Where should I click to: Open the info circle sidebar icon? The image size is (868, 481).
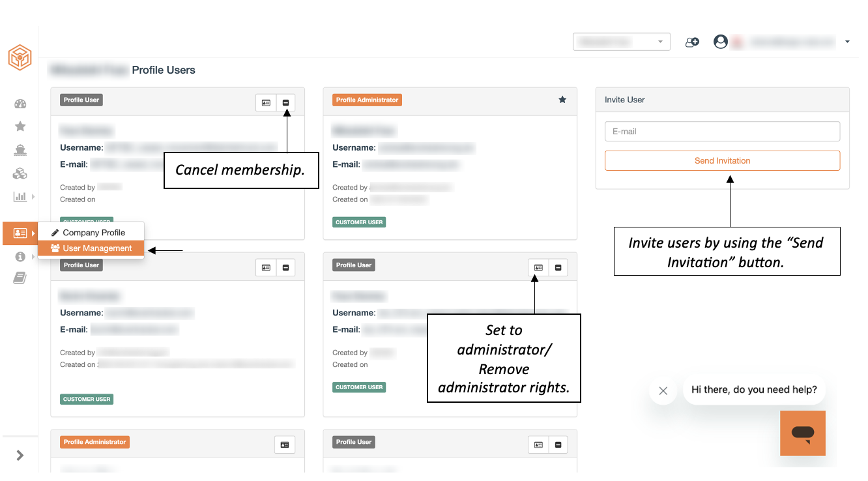click(x=20, y=257)
